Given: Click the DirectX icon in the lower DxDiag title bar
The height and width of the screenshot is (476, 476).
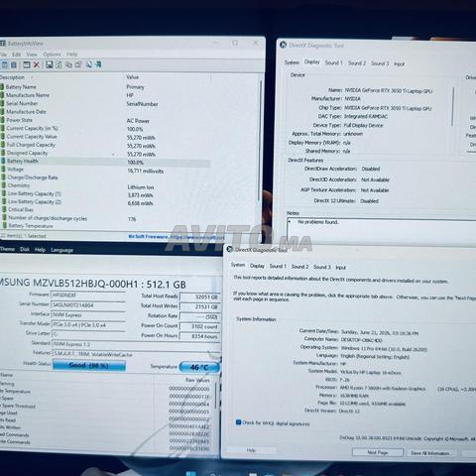Looking at the screenshot, I should click(230, 249).
